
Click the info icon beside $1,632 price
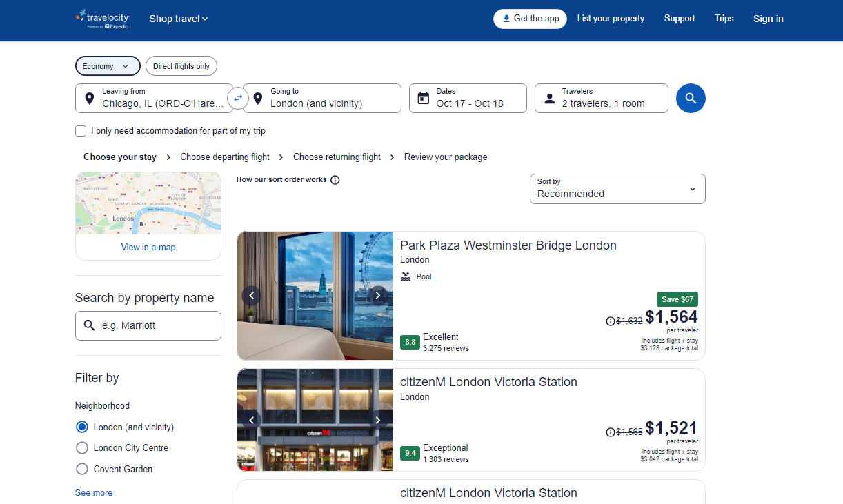pos(610,321)
